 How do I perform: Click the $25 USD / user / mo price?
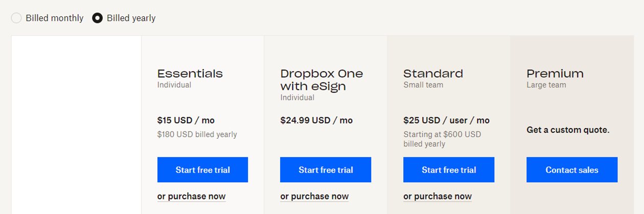tap(446, 120)
